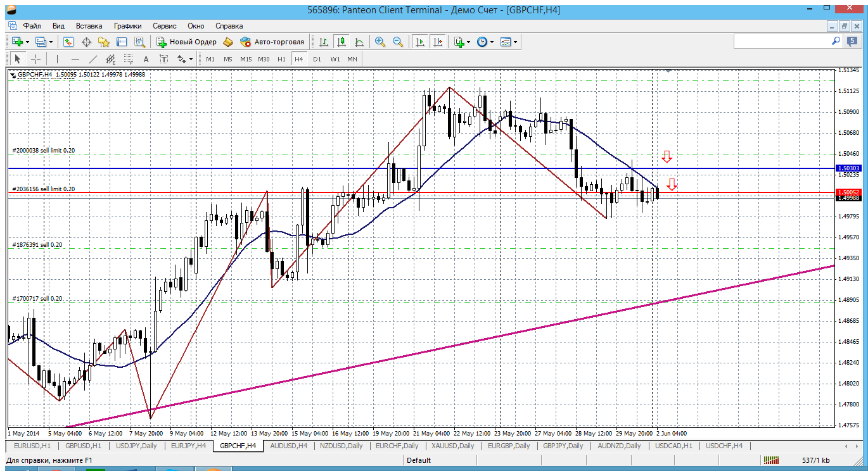Draw a vertical line tool
868x471 pixels.
(x=57, y=59)
